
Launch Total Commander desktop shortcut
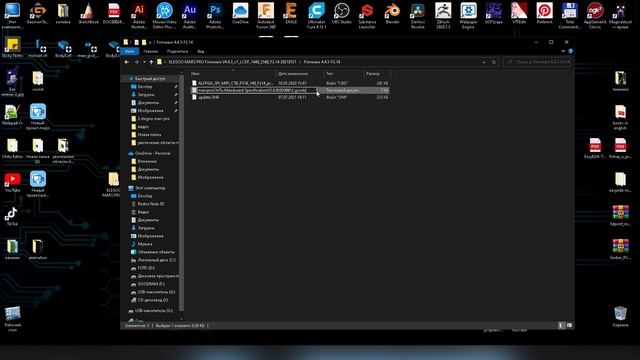pos(569,15)
